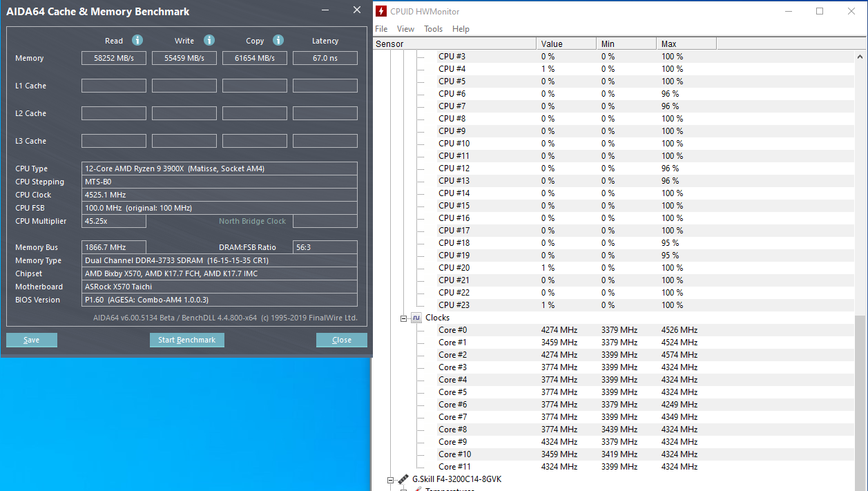Click the empty L1 Cache Read field

(x=114, y=86)
